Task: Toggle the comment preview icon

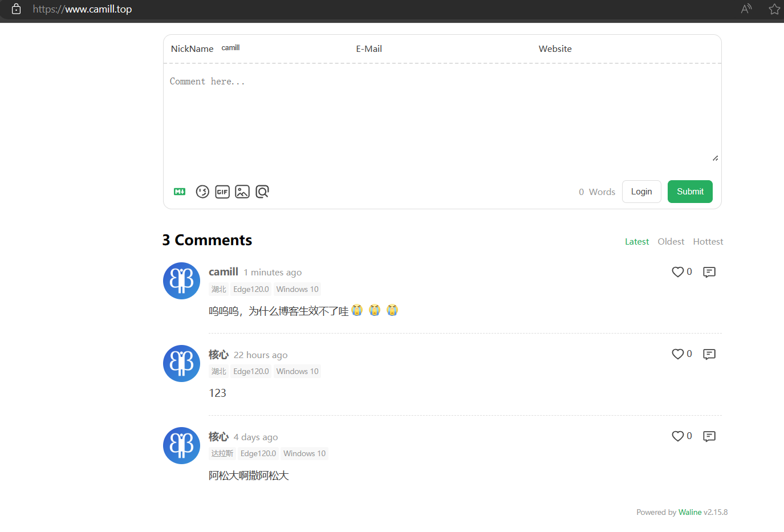Action: coord(262,192)
